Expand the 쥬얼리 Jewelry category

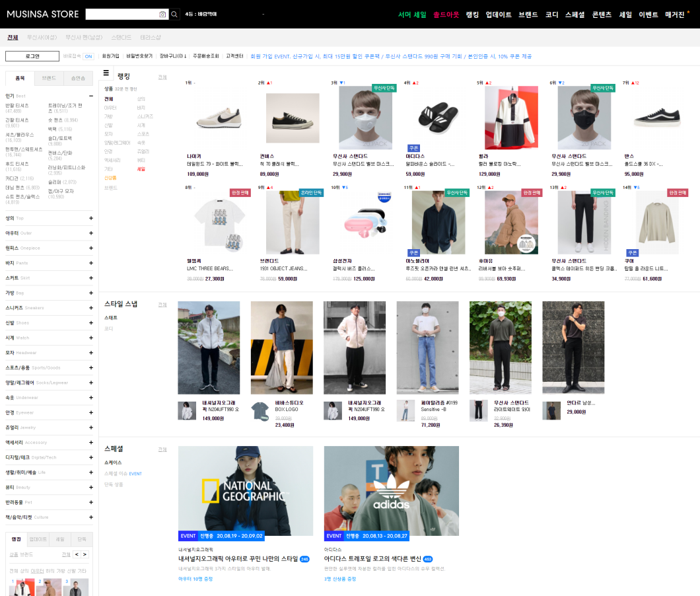(x=91, y=428)
